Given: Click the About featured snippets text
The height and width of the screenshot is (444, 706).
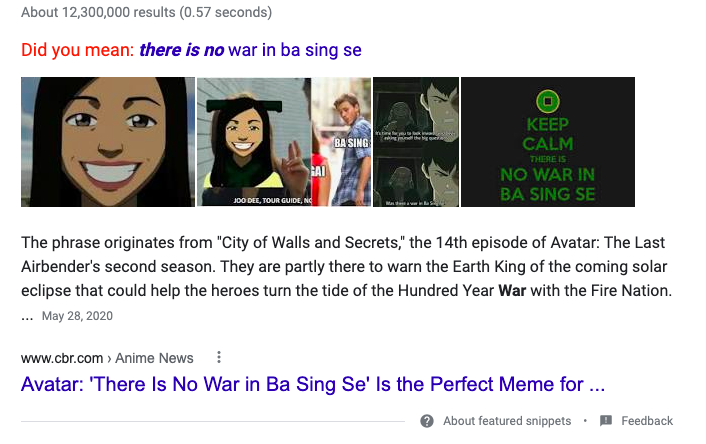Looking at the screenshot, I should (509, 421).
